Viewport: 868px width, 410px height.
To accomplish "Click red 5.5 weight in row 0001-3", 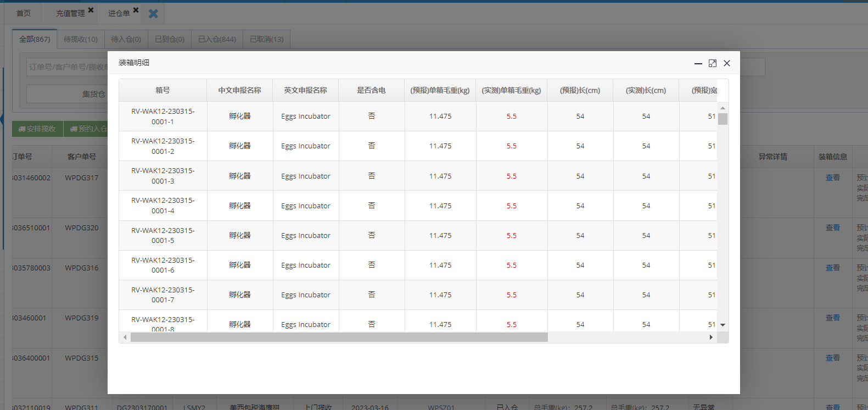I will [512, 176].
